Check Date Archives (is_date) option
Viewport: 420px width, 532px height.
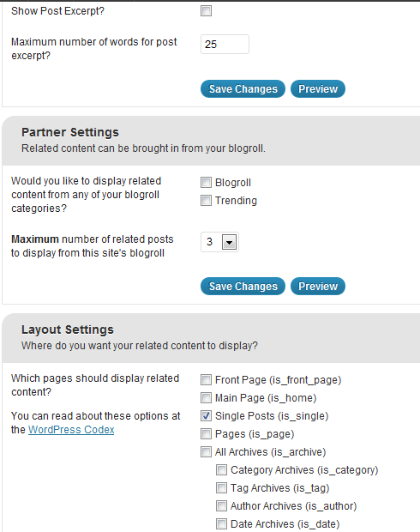click(x=221, y=523)
